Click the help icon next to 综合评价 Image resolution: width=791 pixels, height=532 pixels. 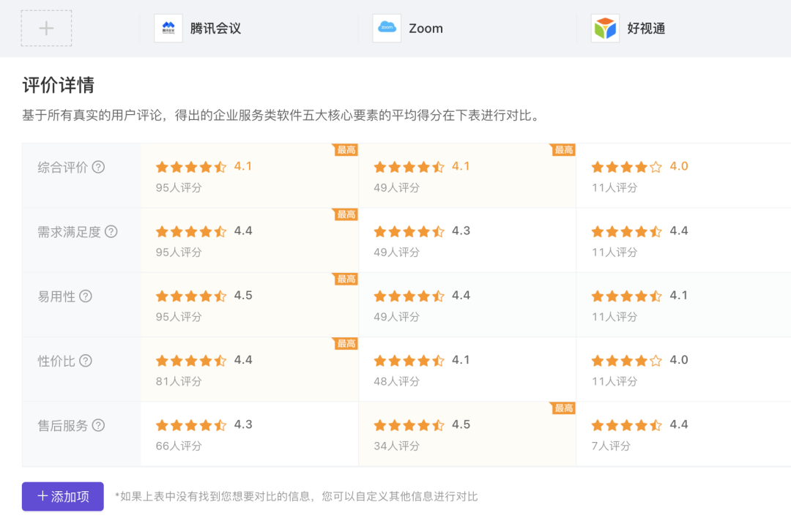(x=99, y=167)
